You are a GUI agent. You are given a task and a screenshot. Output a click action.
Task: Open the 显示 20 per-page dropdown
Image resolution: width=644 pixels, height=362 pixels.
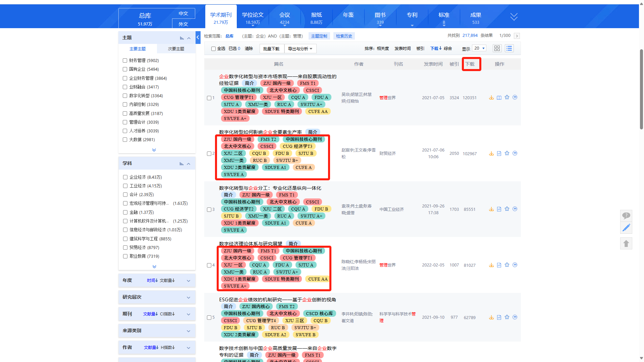pyautogui.click(x=479, y=48)
